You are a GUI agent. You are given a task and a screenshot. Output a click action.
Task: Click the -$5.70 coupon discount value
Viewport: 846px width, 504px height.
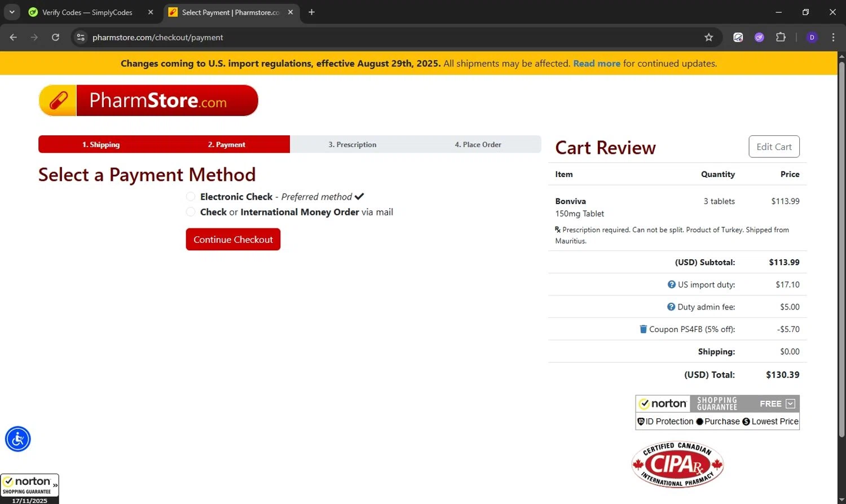point(788,329)
